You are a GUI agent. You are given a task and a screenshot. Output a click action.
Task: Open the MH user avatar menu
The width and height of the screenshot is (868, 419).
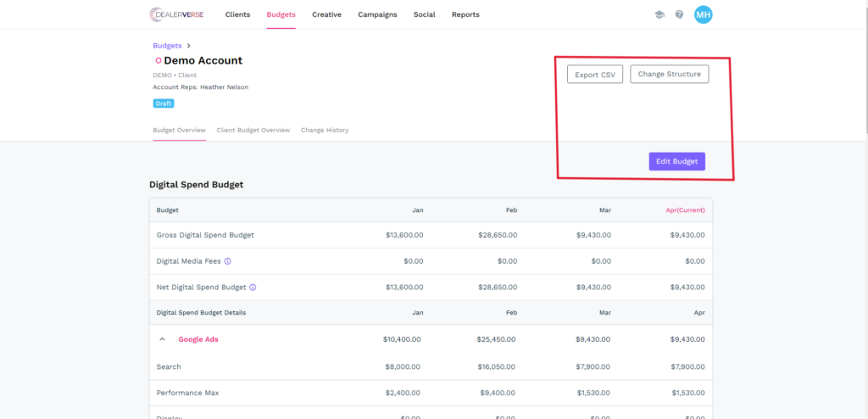tap(703, 14)
